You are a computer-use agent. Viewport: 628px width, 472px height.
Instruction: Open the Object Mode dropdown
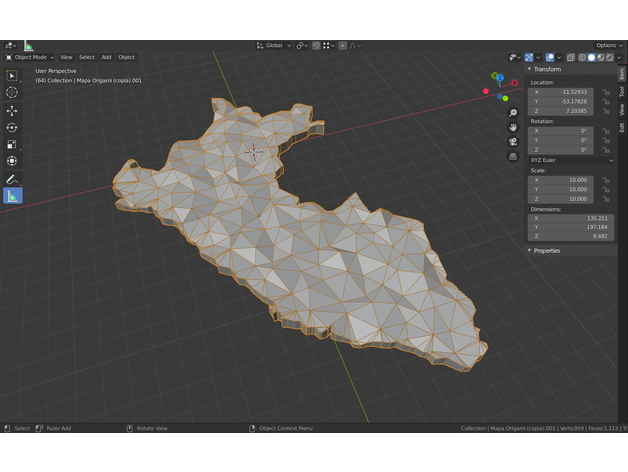coord(29,57)
